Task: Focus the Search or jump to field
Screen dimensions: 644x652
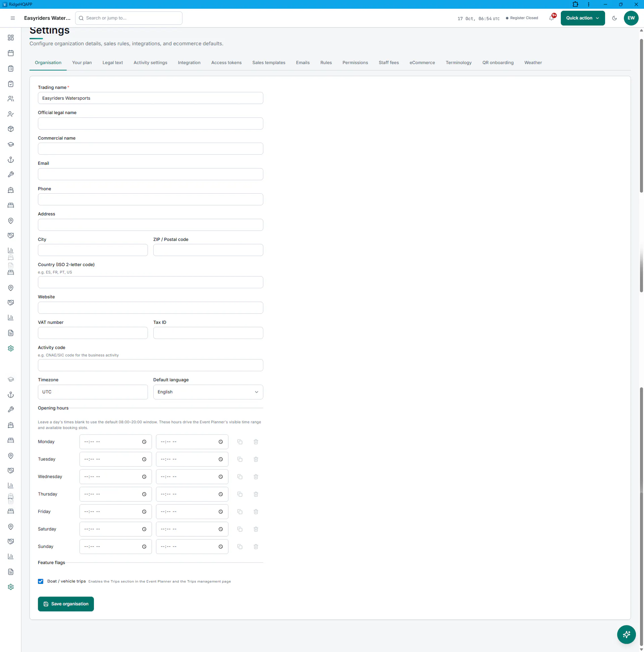Action: (129, 18)
